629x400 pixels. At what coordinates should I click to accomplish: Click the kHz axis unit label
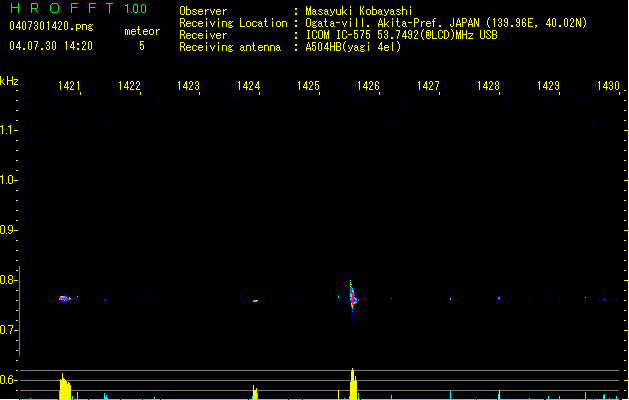(x=9, y=81)
